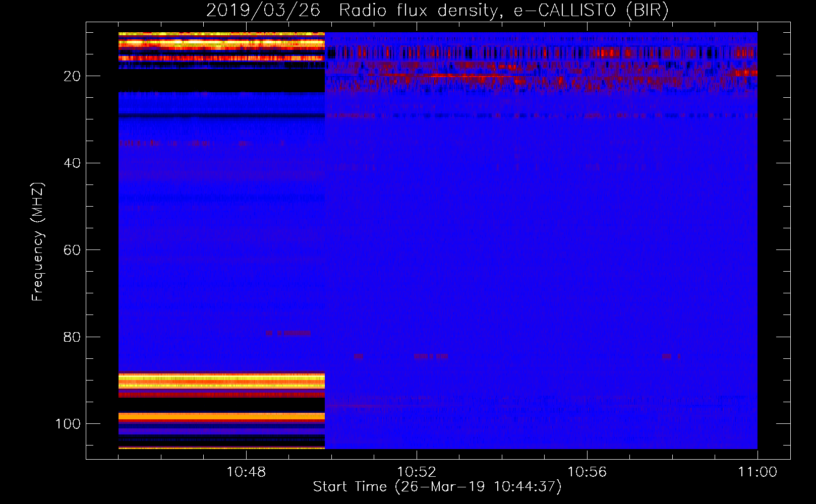
Task: Click the '40' frequency tick label
Action: point(72,163)
